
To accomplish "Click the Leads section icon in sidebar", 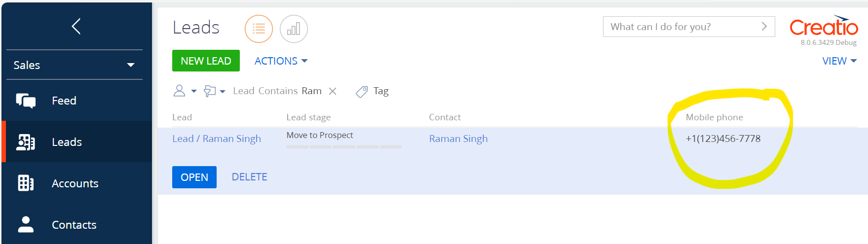I will coord(26,142).
